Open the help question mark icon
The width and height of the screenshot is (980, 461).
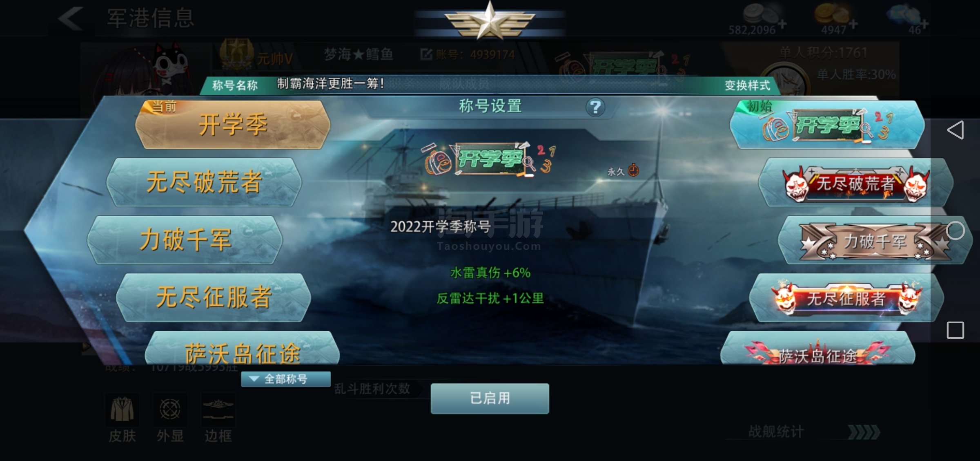595,107
